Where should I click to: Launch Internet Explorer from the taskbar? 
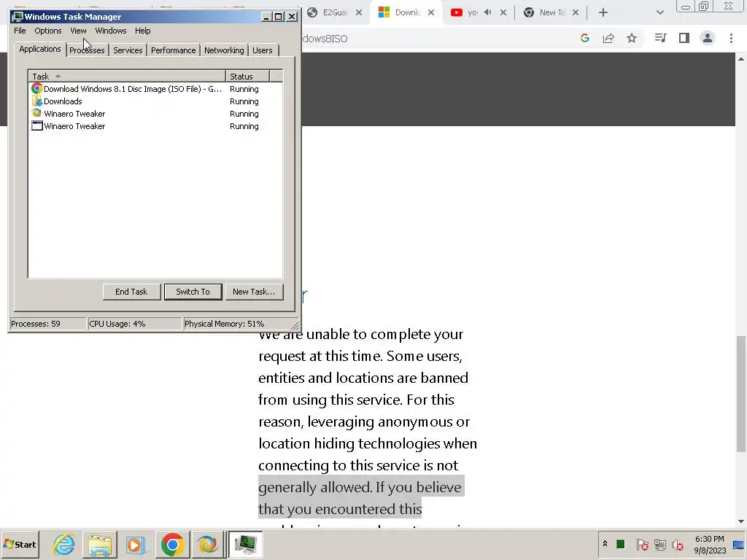[x=64, y=544]
